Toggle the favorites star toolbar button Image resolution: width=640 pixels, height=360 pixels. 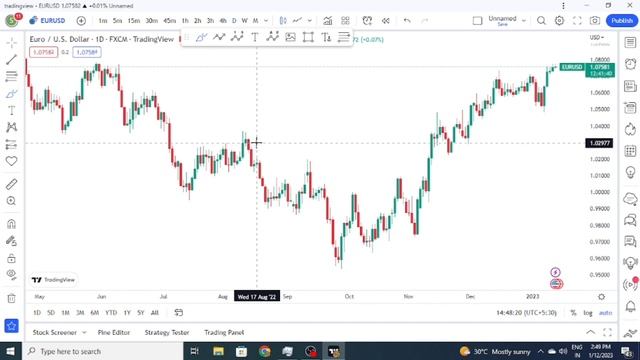(x=11, y=326)
